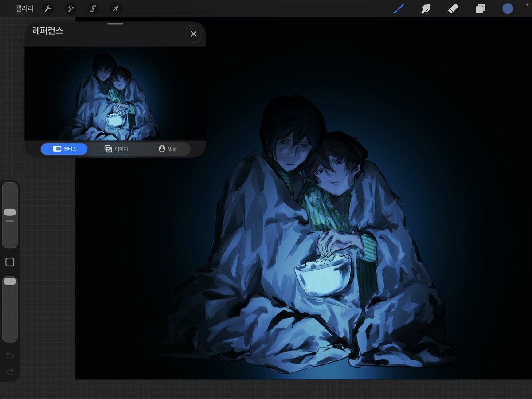This screenshot has height=399, width=532.
Task: Activate the Selection S-shaped tool
Action: pos(93,8)
